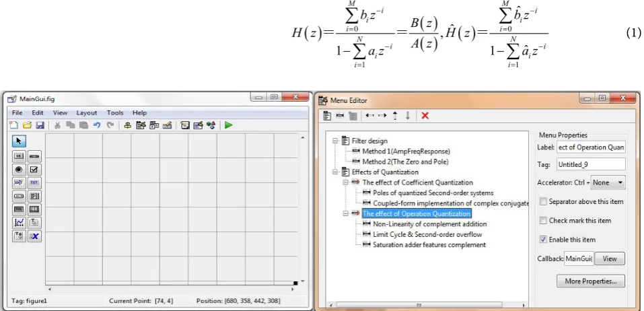
Task: Click New Menu icon in Menu Editor
Action: click(327, 116)
